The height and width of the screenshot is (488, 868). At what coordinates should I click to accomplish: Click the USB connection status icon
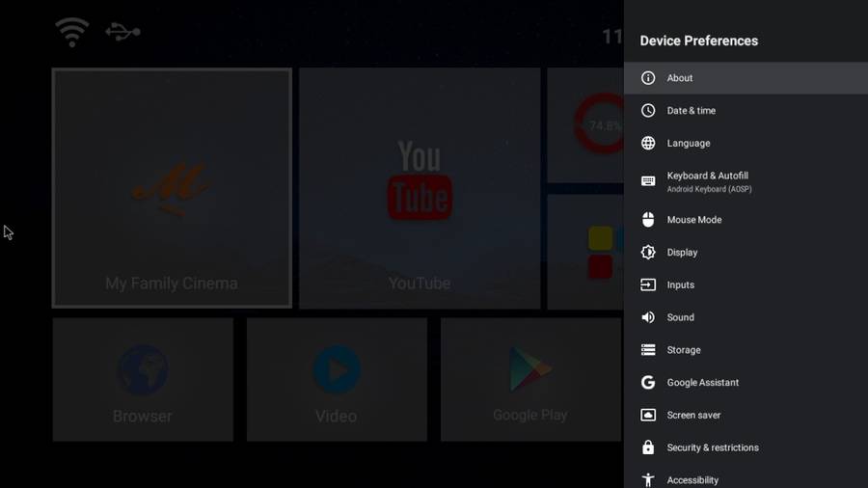pyautogui.click(x=122, y=32)
